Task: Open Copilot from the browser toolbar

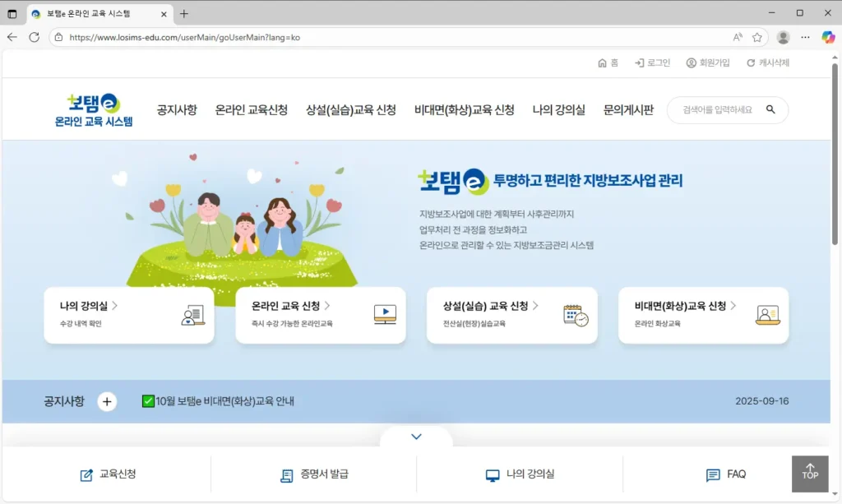Action: pyautogui.click(x=827, y=37)
